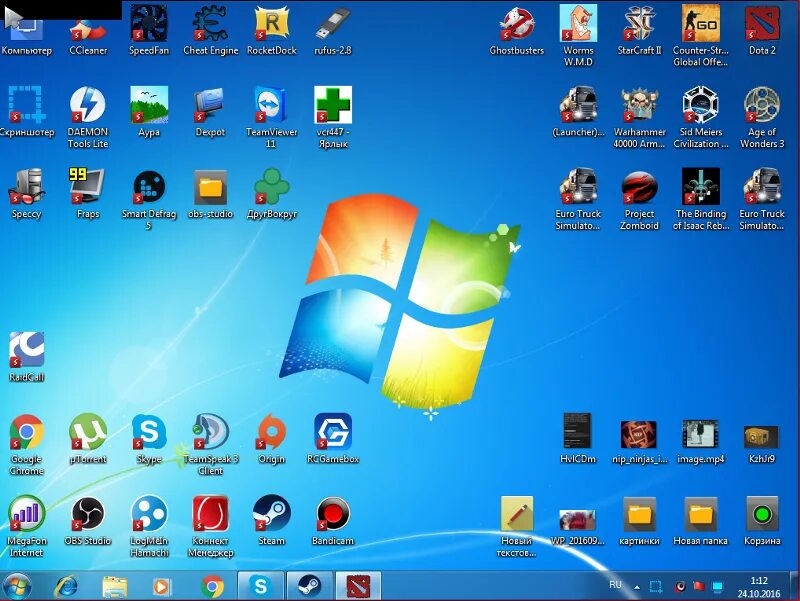Launch OBS Studio from the desktop
The width and height of the screenshot is (800, 601).
[x=88, y=520]
